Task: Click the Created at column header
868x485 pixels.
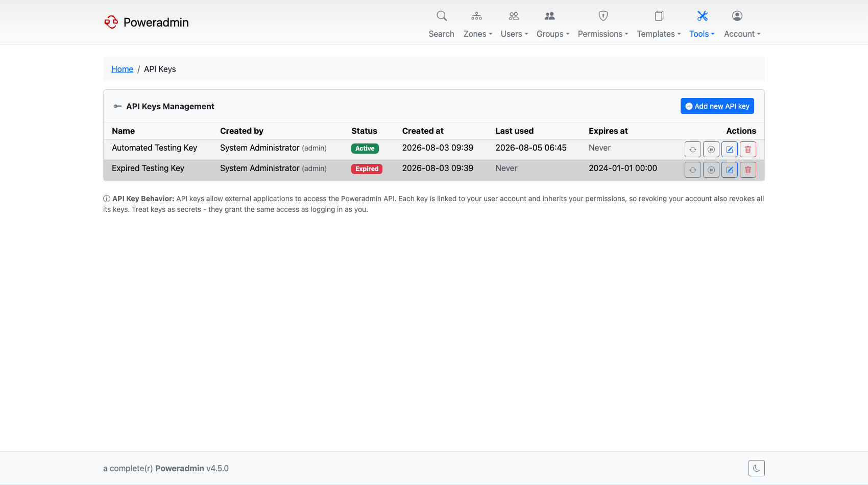Action: tap(423, 131)
